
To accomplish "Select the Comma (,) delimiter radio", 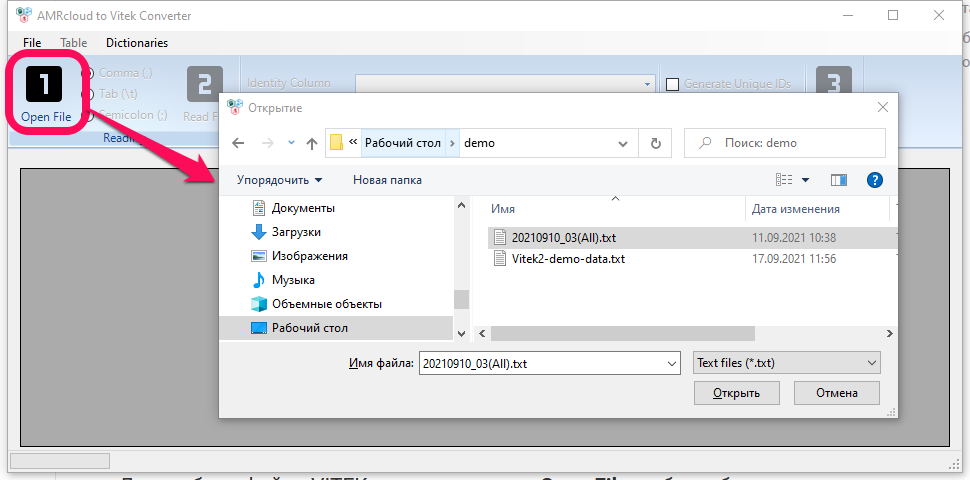I will tap(88, 73).
